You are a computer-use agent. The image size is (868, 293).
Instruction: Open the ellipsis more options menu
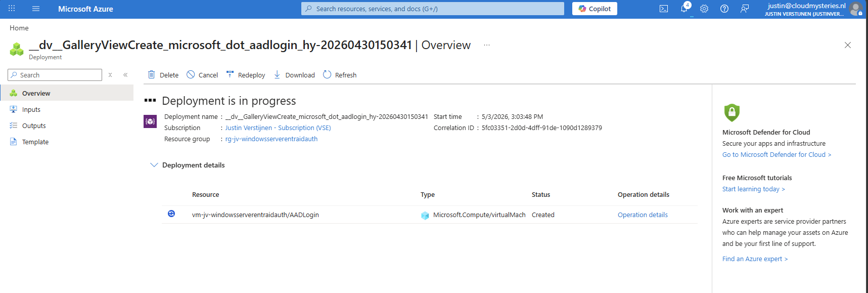click(487, 45)
